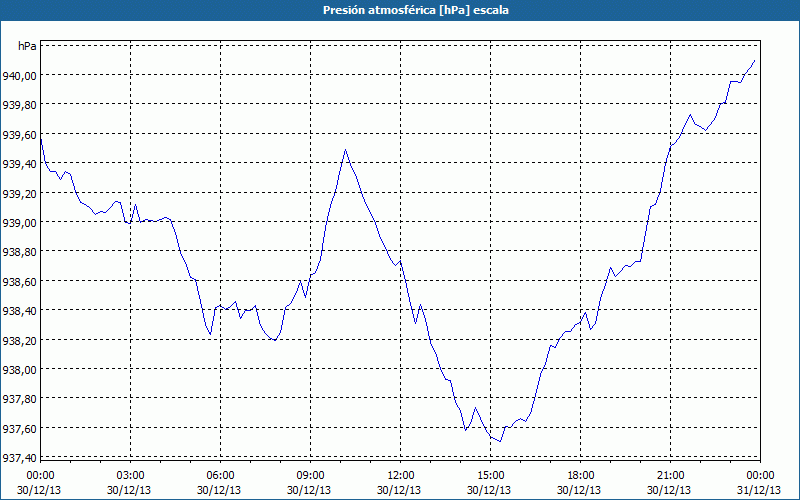Select the 06:00 time axis label

click(220, 476)
